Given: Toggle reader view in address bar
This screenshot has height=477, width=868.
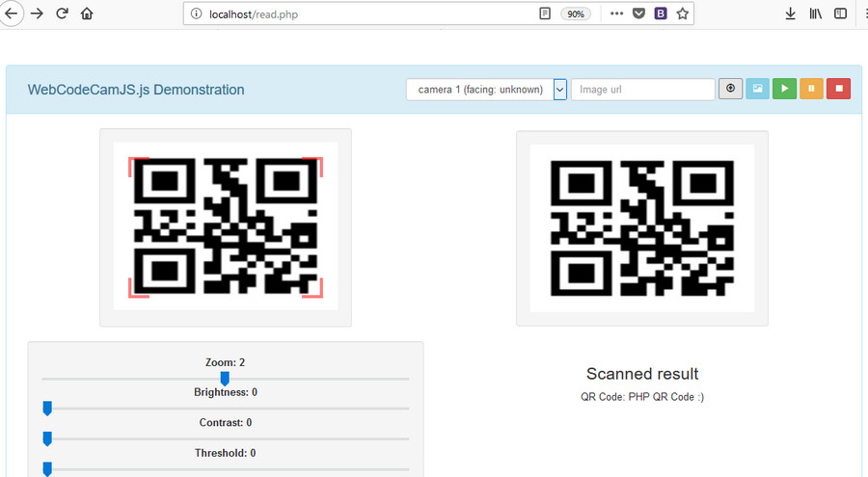Looking at the screenshot, I should point(545,13).
